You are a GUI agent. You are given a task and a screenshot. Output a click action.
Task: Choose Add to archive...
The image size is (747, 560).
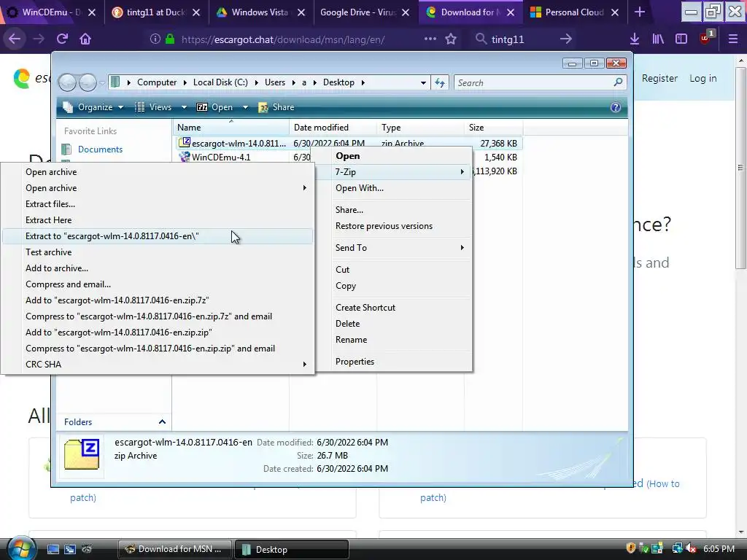(158, 268)
